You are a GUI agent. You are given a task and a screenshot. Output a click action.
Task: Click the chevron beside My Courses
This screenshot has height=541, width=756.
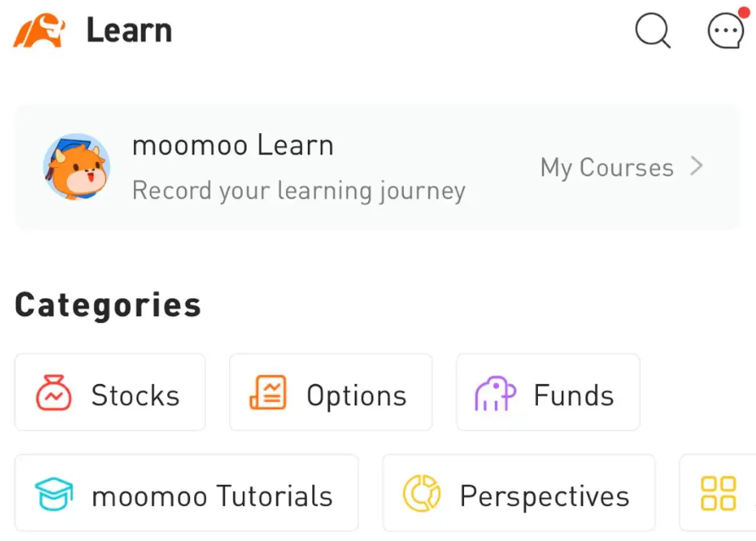[x=697, y=166]
